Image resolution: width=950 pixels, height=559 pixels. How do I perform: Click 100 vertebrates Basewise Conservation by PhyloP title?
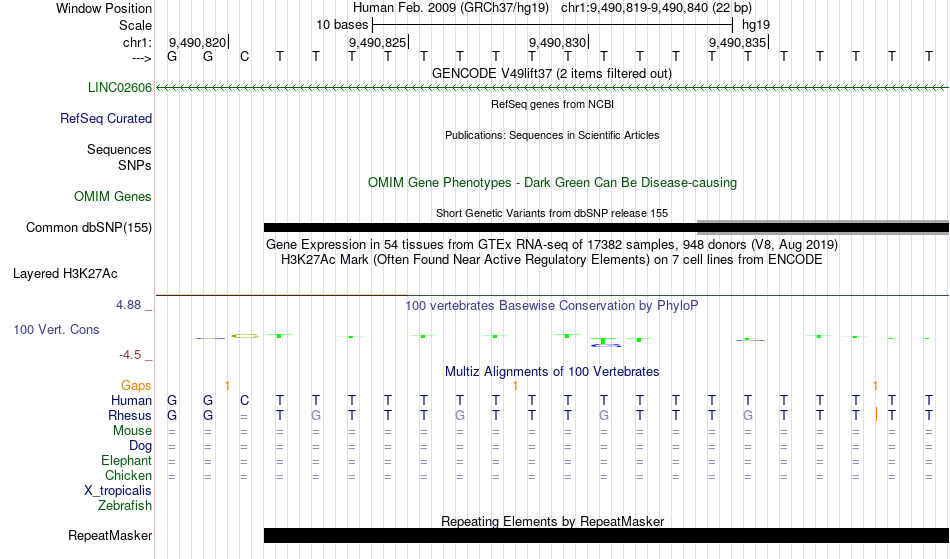click(x=552, y=306)
